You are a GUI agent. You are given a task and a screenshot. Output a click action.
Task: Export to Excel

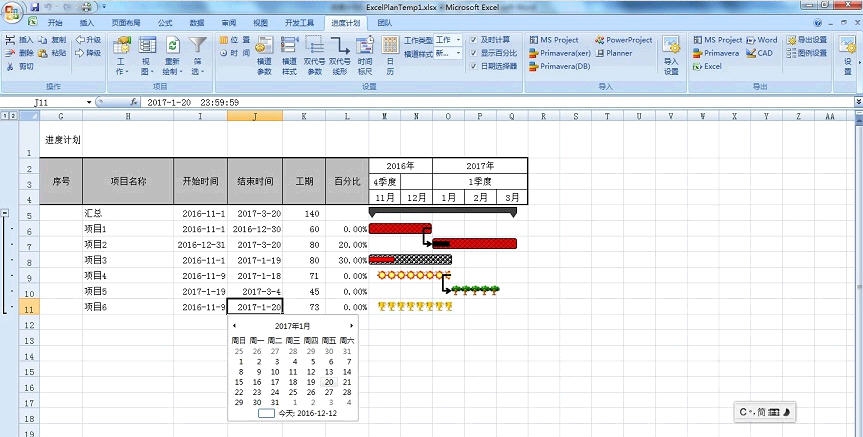click(707, 66)
